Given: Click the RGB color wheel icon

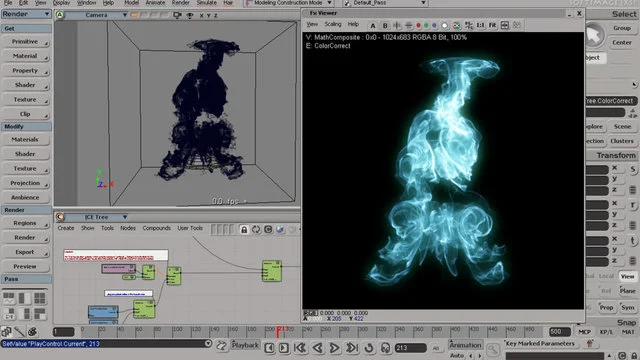Looking at the screenshot, I should (456, 25).
